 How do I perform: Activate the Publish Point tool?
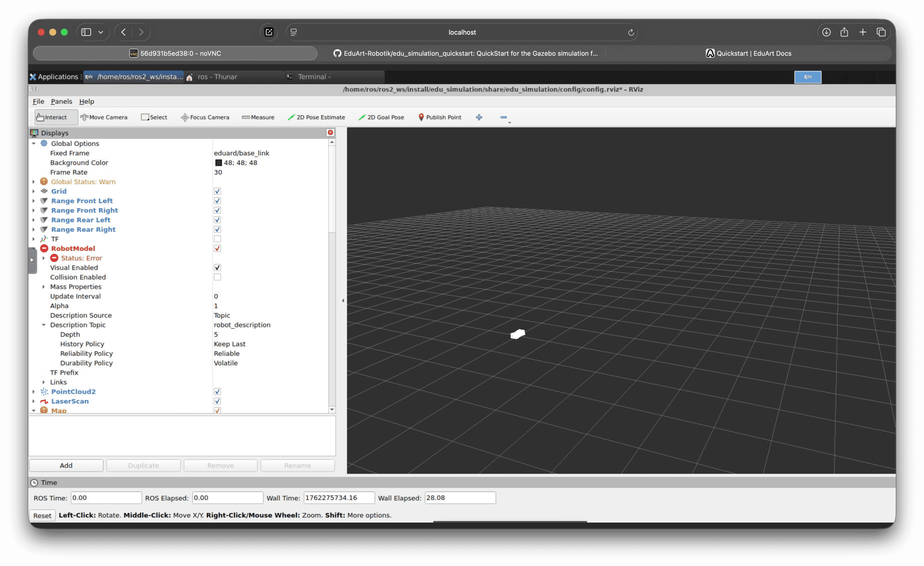(x=439, y=118)
